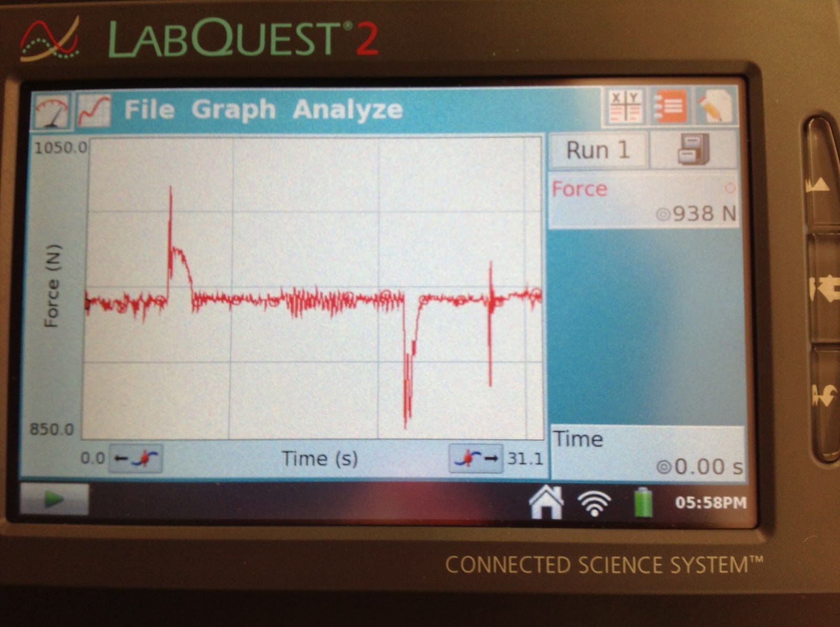This screenshot has width=840, height=627.
Task: Click the Time (s) x-axis label
Action: tap(320, 458)
